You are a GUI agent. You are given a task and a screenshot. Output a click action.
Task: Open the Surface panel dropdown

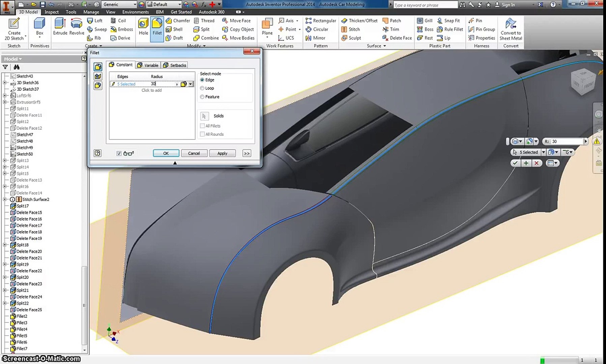(x=376, y=46)
